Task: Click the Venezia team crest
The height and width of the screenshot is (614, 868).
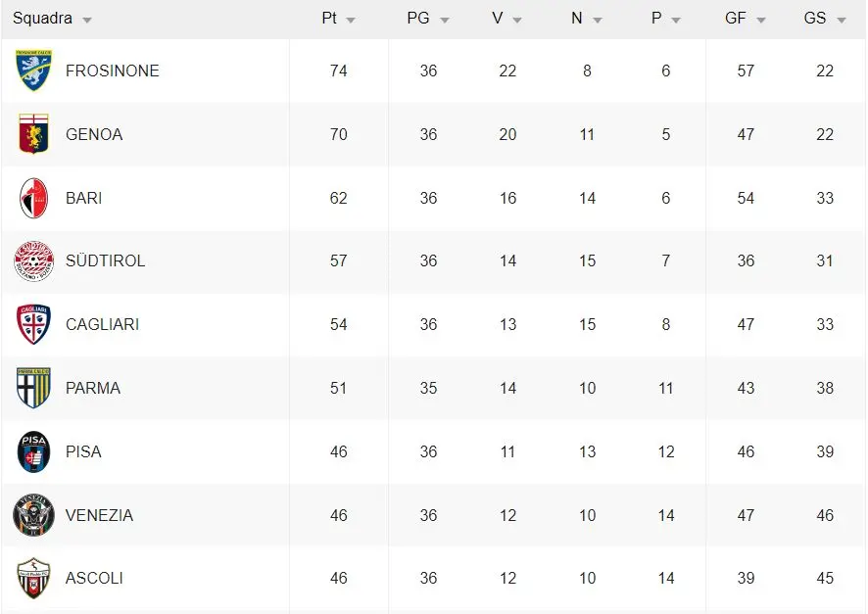Action: coord(33,515)
